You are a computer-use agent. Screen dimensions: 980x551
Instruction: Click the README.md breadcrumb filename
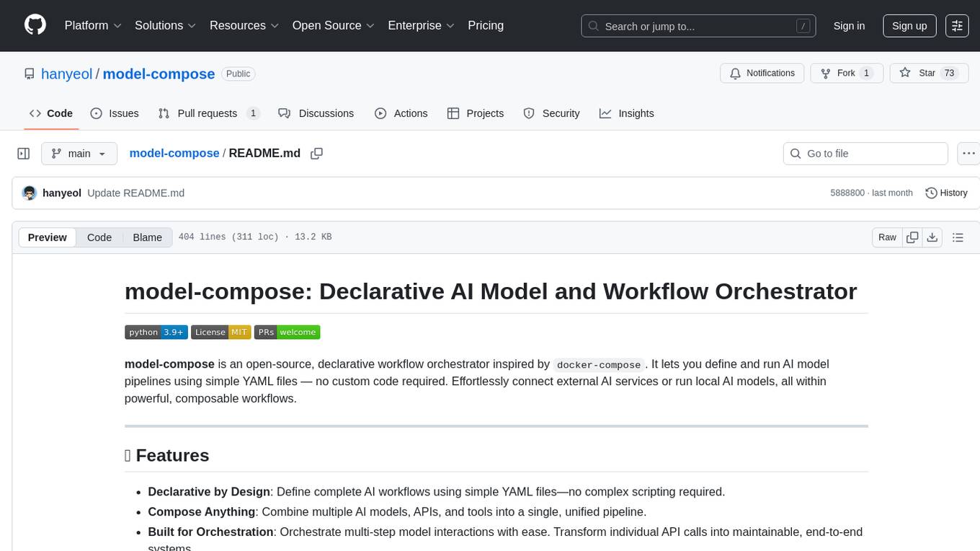264,154
